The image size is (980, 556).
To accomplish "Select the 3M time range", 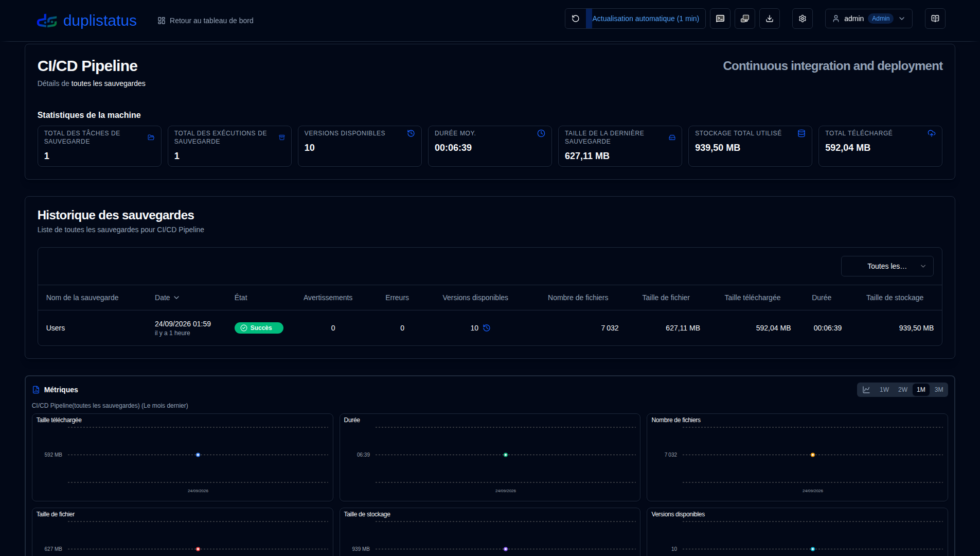I will click(x=939, y=390).
